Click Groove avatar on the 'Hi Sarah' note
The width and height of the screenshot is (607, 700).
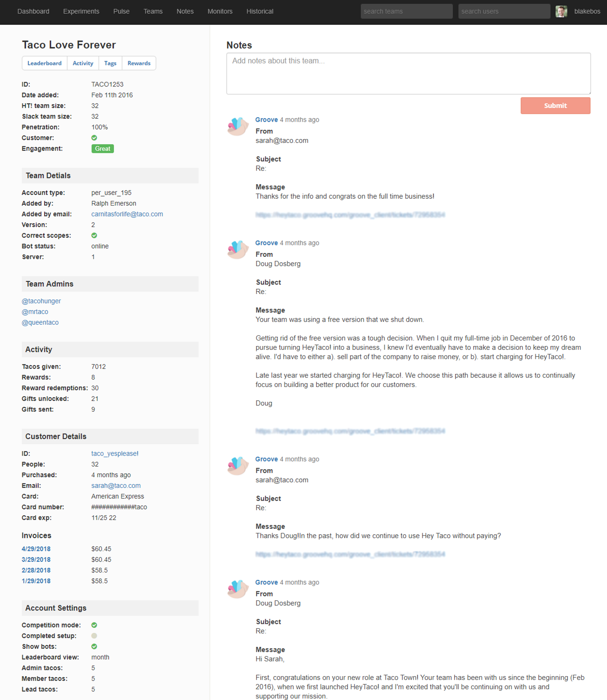(238, 589)
